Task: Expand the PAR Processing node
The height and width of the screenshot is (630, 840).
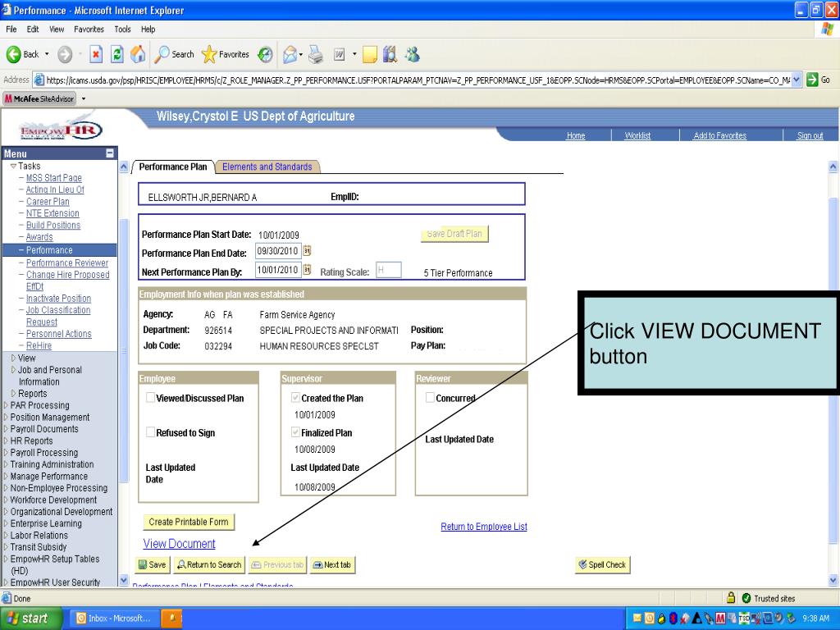Action: [x=6, y=405]
